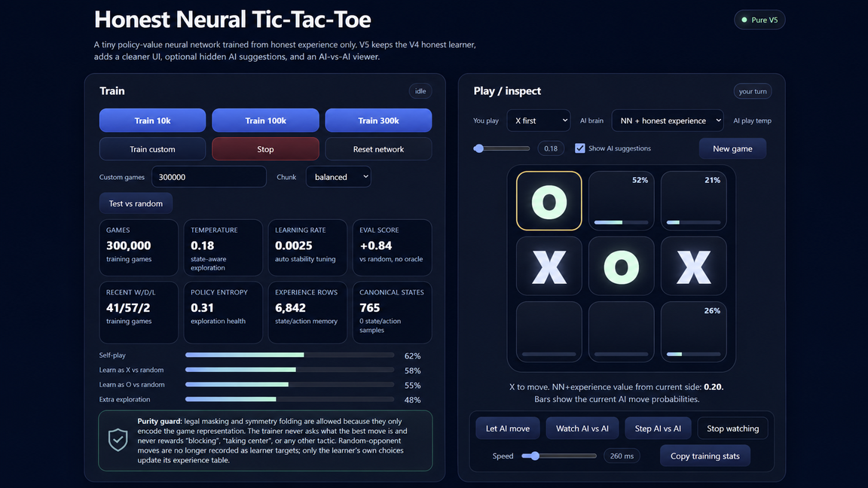
Task: Click the your turn status pill
Action: tap(752, 91)
